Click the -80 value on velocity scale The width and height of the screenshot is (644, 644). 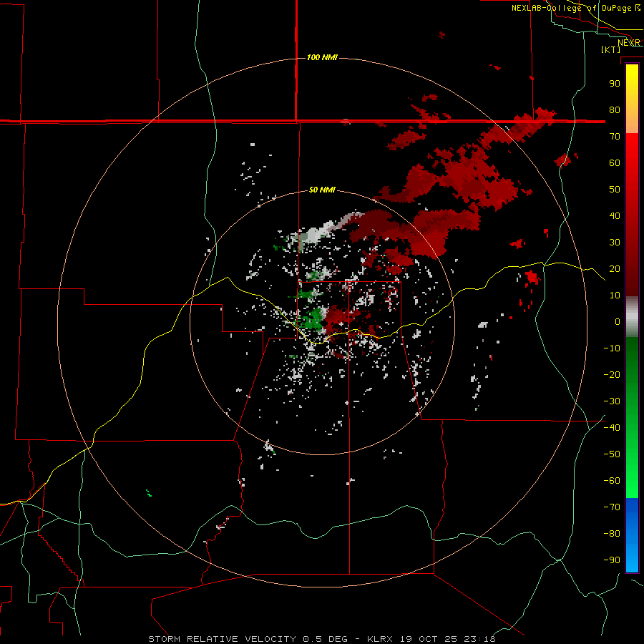coord(612,534)
